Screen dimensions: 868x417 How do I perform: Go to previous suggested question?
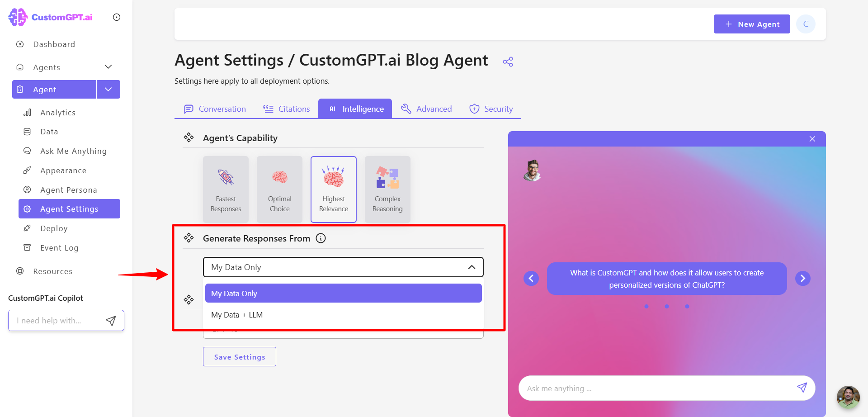(x=531, y=278)
